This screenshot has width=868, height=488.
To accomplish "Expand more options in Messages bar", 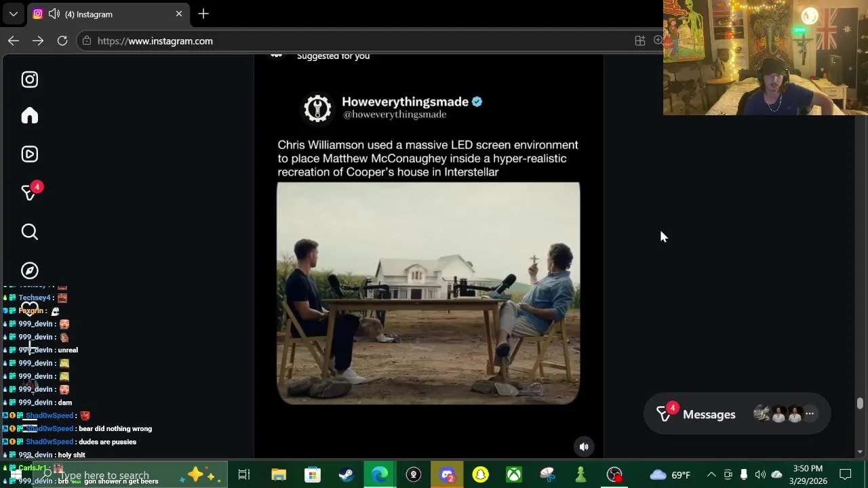I will (810, 413).
